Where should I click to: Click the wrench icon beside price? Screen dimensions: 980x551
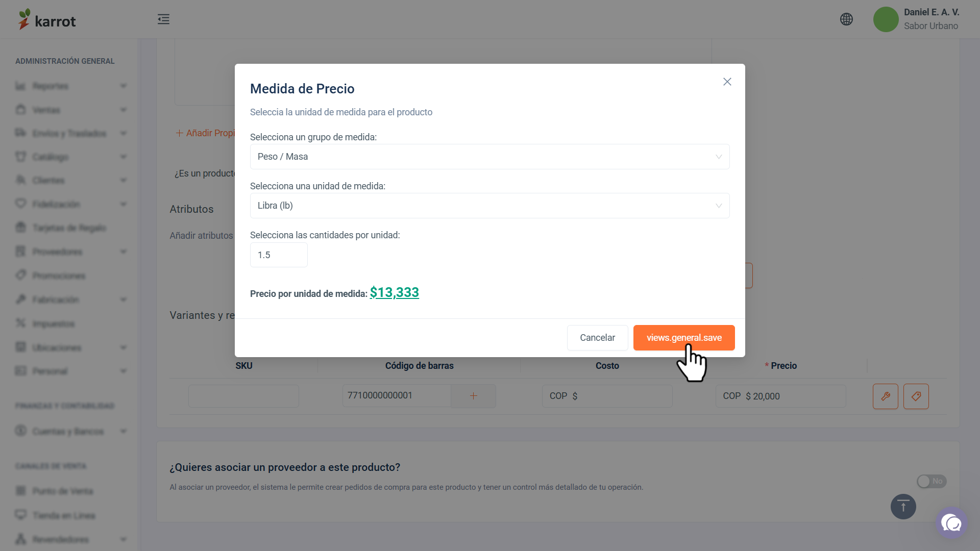886,396
